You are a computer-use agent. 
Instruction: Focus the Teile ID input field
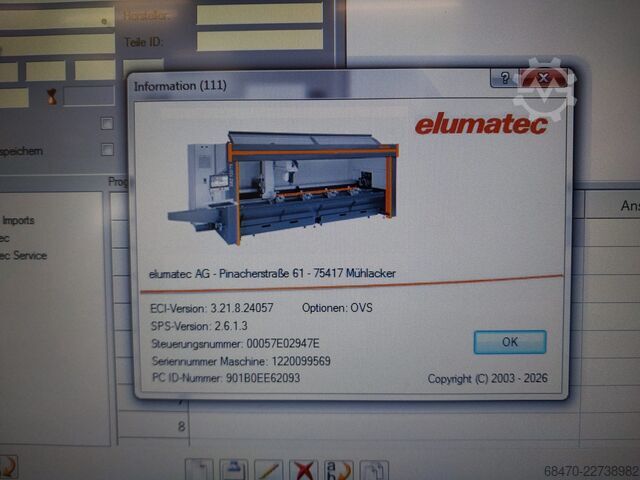[260, 41]
